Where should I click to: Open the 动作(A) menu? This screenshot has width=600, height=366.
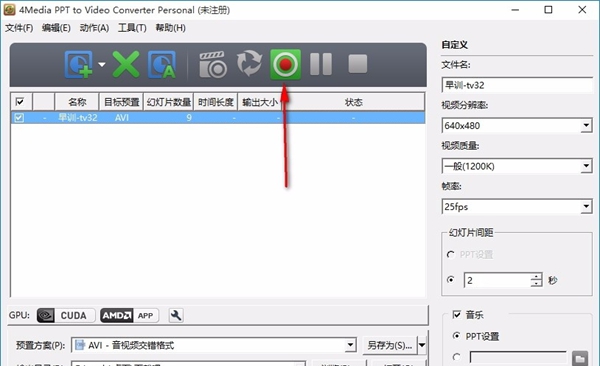point(94,28)
